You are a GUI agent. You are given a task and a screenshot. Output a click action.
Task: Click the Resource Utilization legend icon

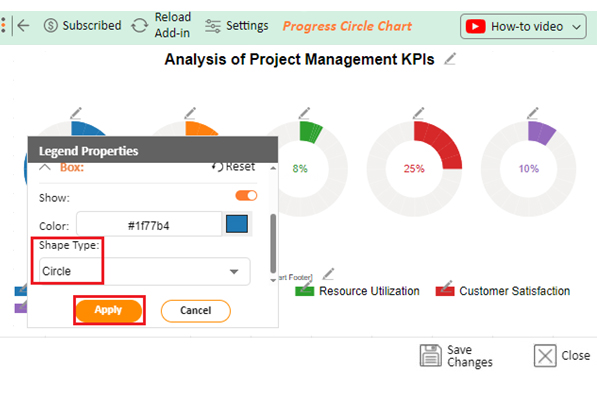click(305, 291)
